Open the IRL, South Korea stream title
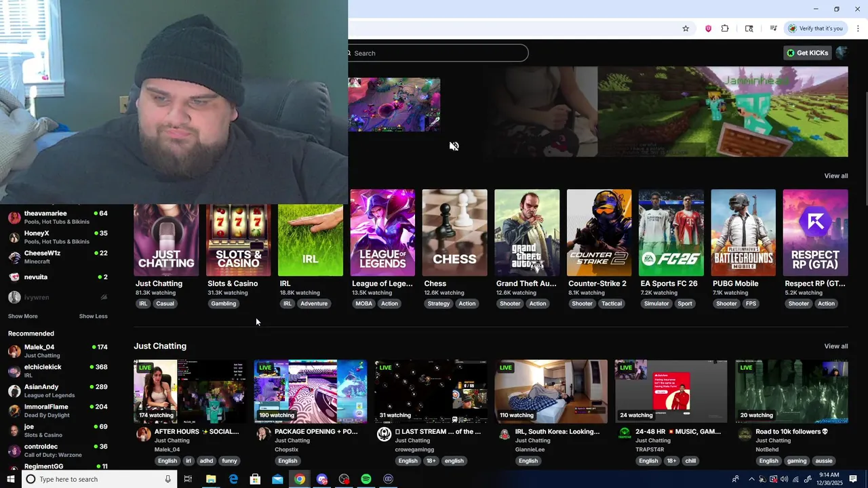Viewport: 868px width, 488px height. click(x=557, y=431)
